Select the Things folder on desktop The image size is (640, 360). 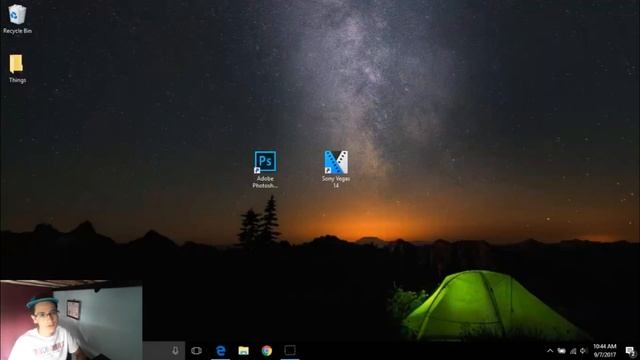(17, 69)
